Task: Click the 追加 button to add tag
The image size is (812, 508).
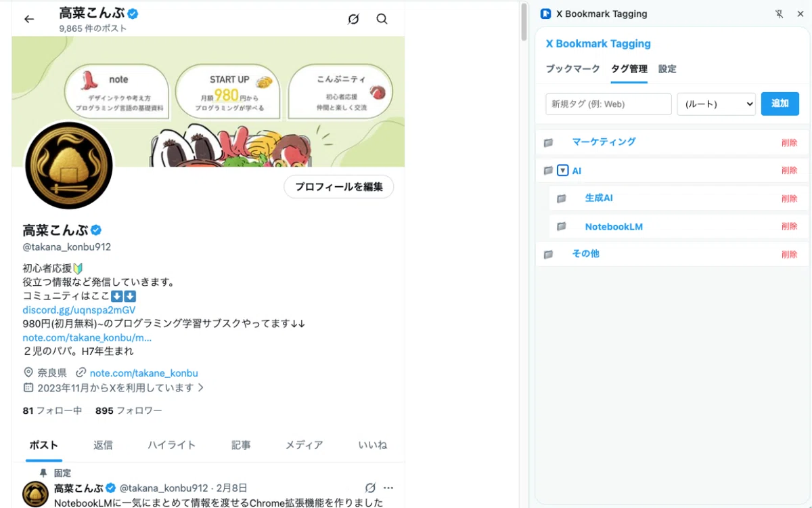Action: pyautogui.click(x=780, y=104)
